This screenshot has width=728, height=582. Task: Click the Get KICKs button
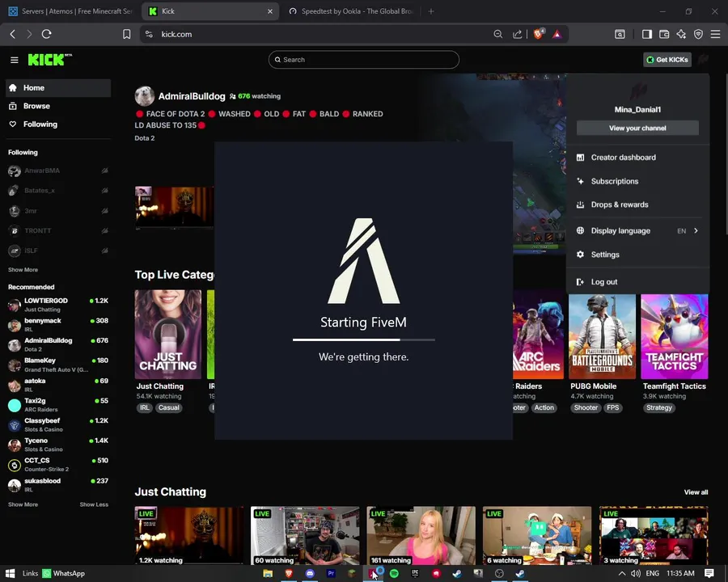(x=667, y=59)
